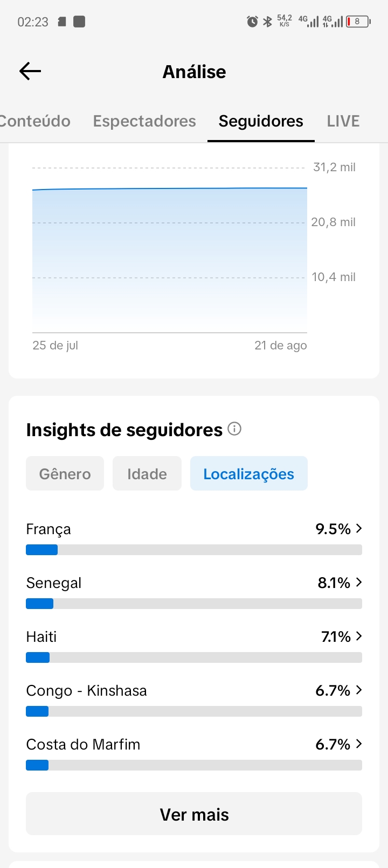388x868 pixels.
Task: Tap the first 4G signal strength icon
Action: [309, 22]
